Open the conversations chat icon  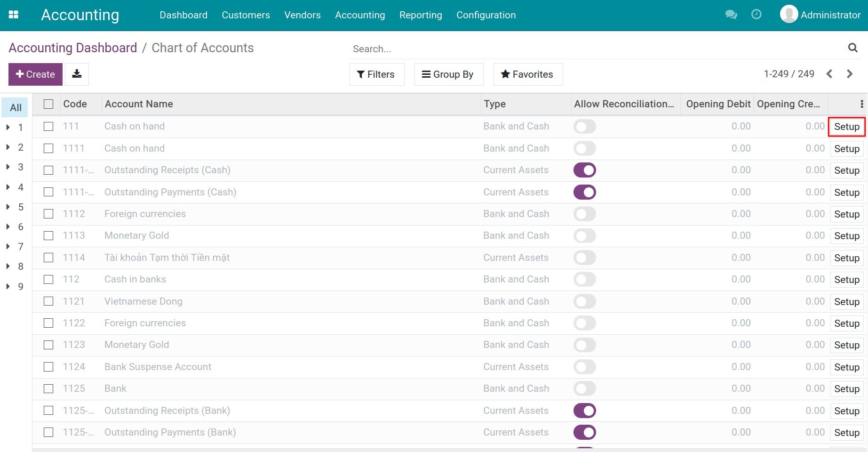[731, 15]
